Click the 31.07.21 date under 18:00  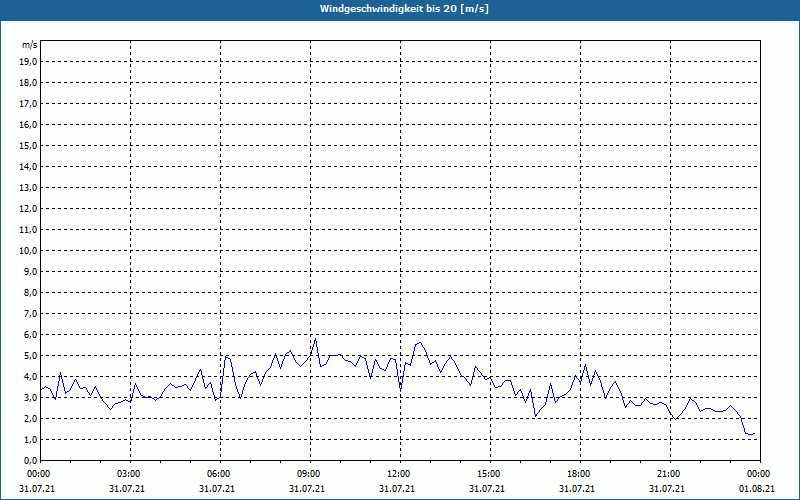pos(577,489)
